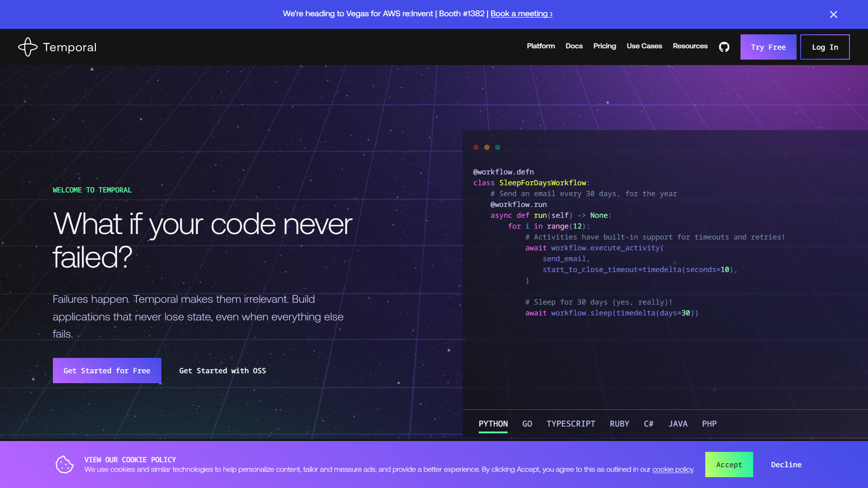Click the Temporal logo icon

[28, 47]
